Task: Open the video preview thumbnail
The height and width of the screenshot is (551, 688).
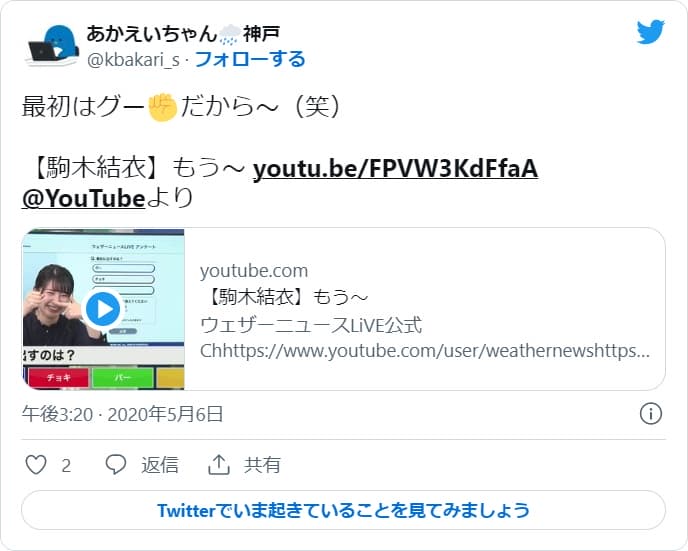Action: pyautogui.click(x=104, y=309)
